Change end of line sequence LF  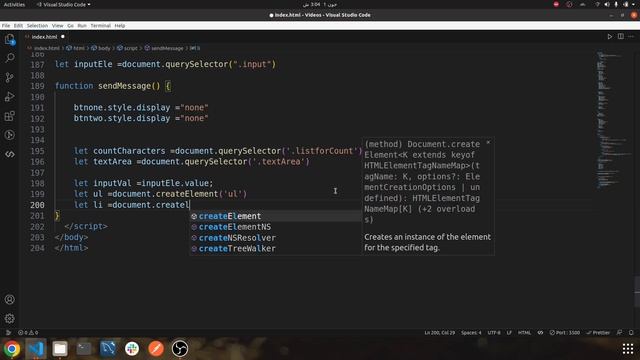[x=509, y=333]
